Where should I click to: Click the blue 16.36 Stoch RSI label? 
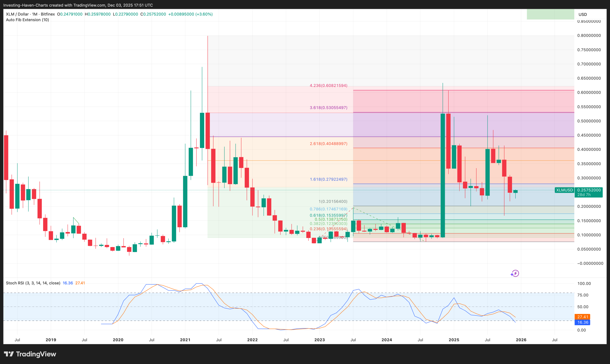582,322
